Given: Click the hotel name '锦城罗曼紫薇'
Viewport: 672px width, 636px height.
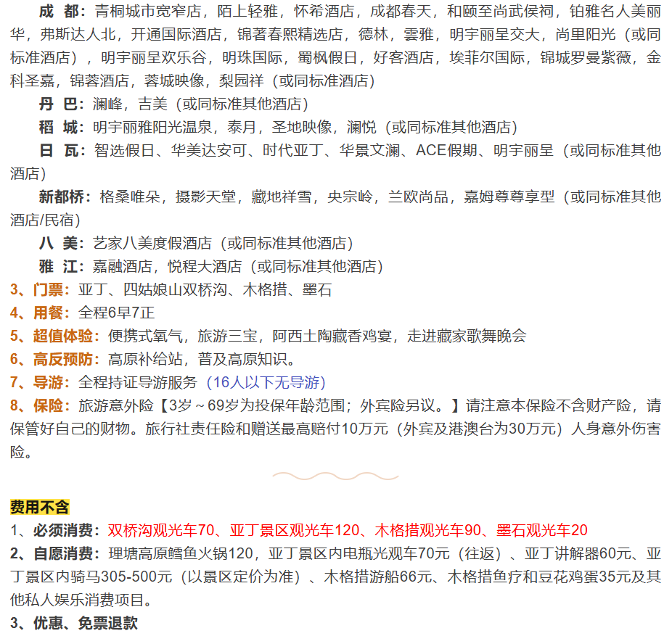Looking at the screenshot, I should [586, 57].
